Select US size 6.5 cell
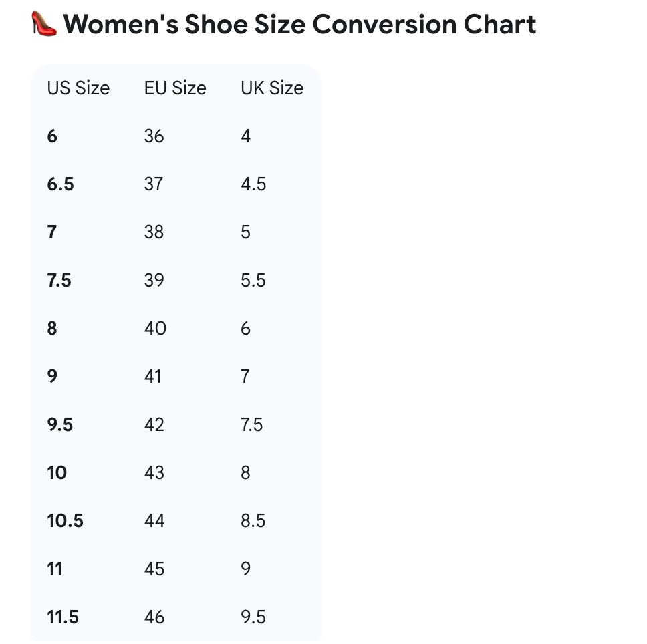The image size is (647, 644). 60,184
